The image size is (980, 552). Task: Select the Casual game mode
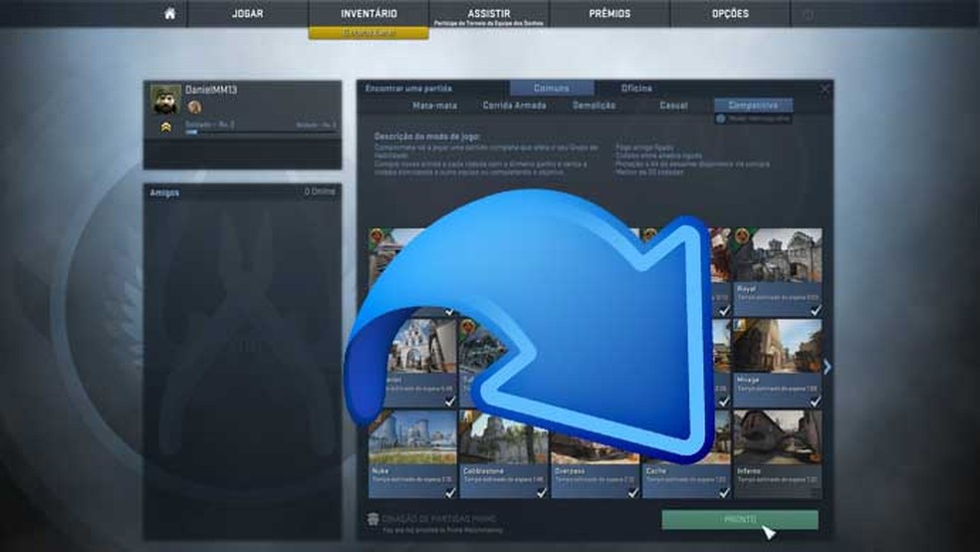tap(673, 106)
